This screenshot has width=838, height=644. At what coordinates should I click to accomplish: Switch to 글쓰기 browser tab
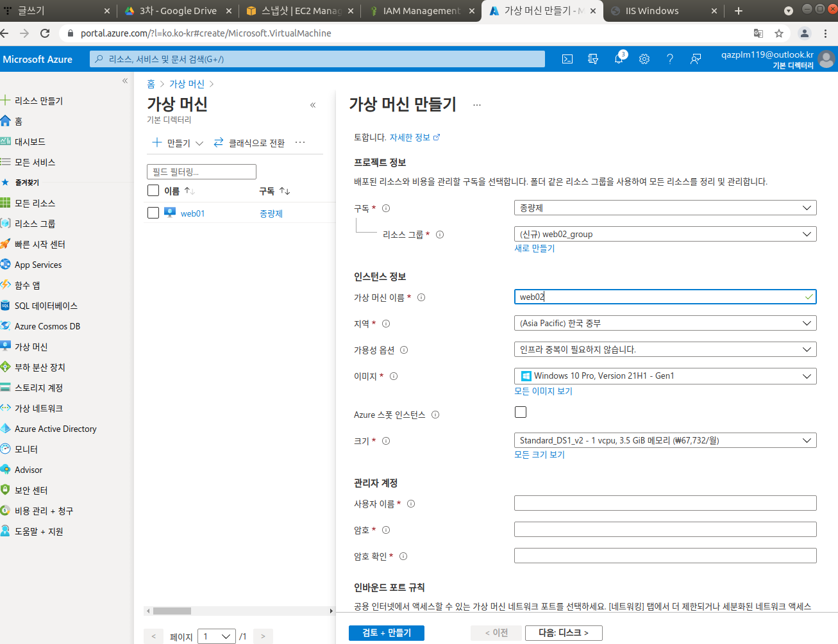click(56, 11)
